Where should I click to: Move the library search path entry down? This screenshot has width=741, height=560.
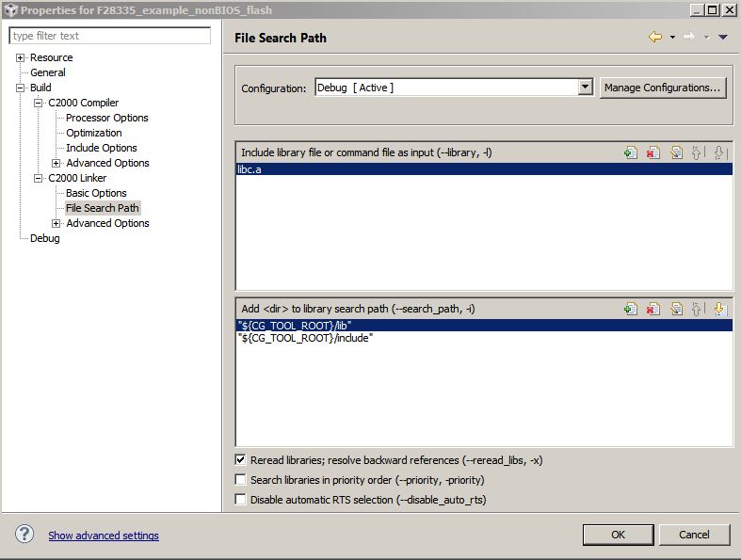pos(719,309)
